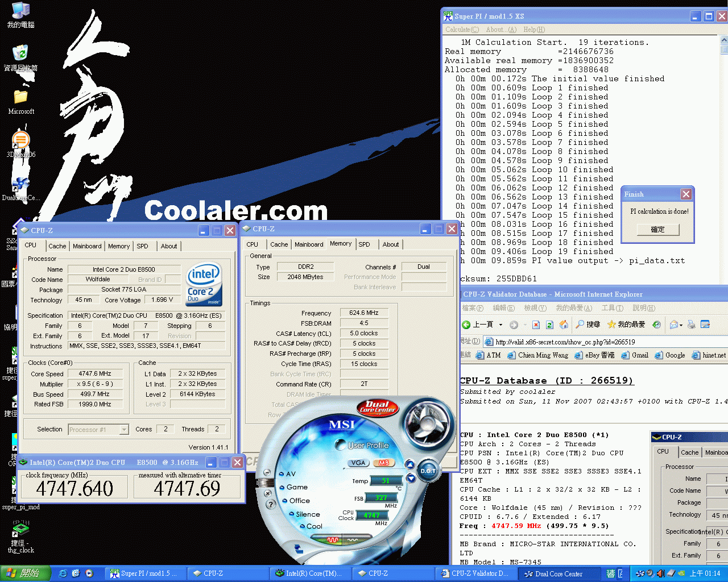
Task: Open the help question mark in Dual Core Center
Action: [x=270, y=503]
